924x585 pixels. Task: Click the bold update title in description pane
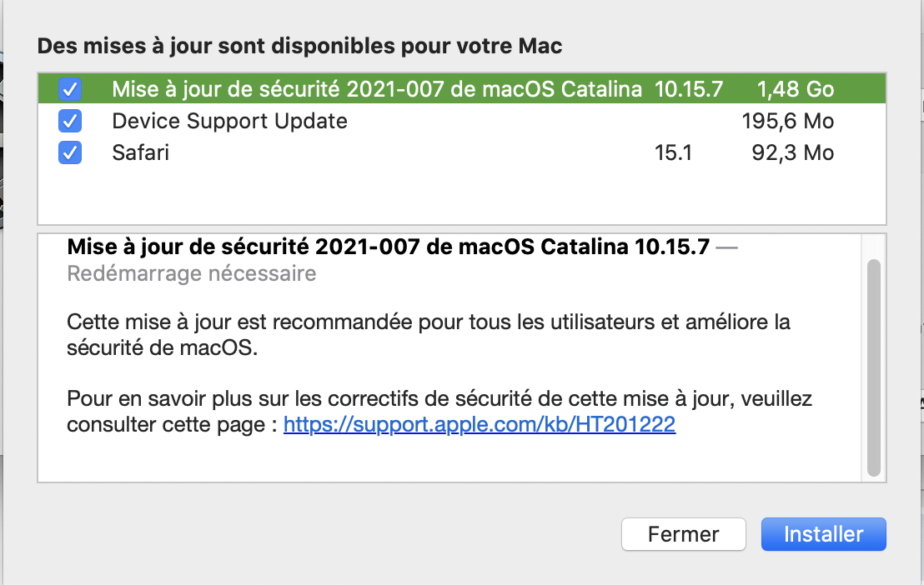tap(388, 247)
